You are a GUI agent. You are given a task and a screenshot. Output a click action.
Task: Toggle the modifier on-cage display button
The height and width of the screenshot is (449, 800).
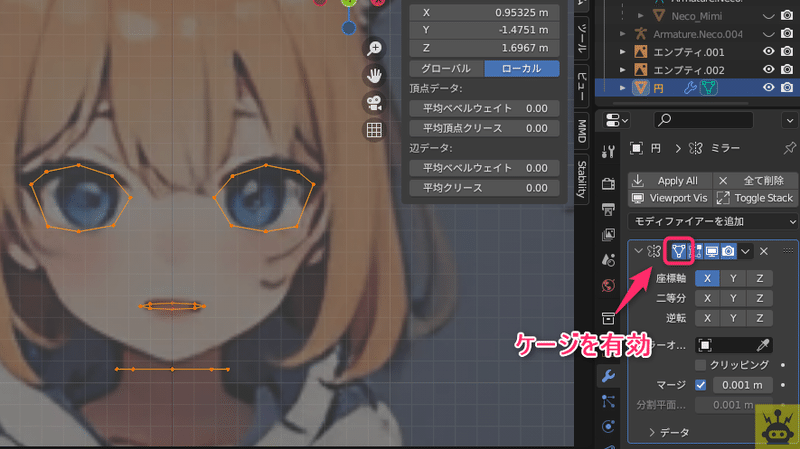679,251
